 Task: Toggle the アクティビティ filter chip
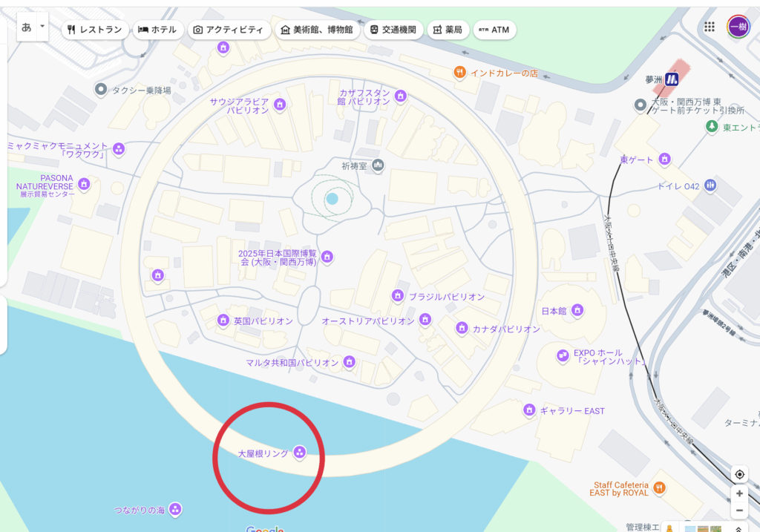pyautogui.click(x=229, y=30)
